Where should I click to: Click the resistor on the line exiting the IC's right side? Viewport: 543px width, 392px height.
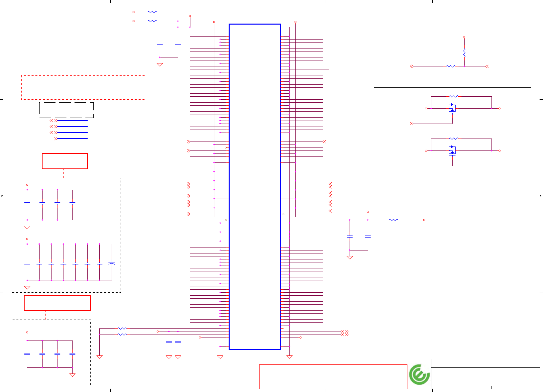(x=393, y=220)
